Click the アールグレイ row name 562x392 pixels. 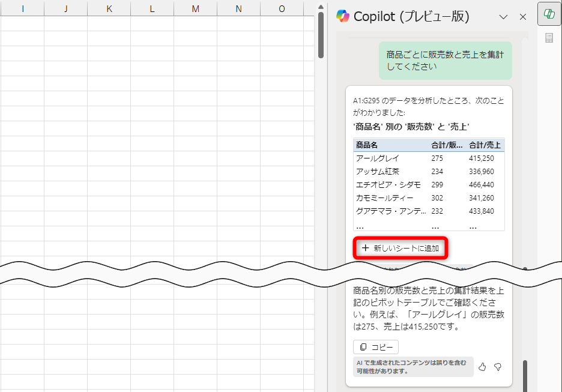click(378, 158)
